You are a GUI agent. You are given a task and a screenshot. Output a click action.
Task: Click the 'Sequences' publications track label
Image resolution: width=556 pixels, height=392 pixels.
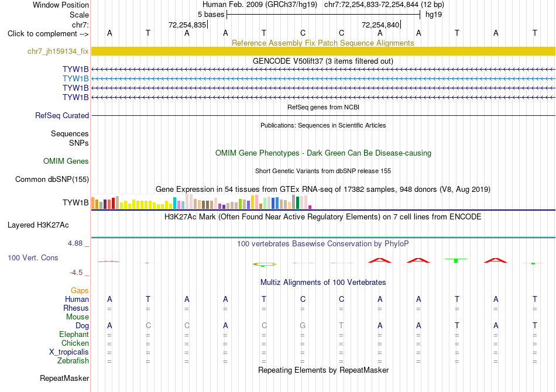(70, 133)
